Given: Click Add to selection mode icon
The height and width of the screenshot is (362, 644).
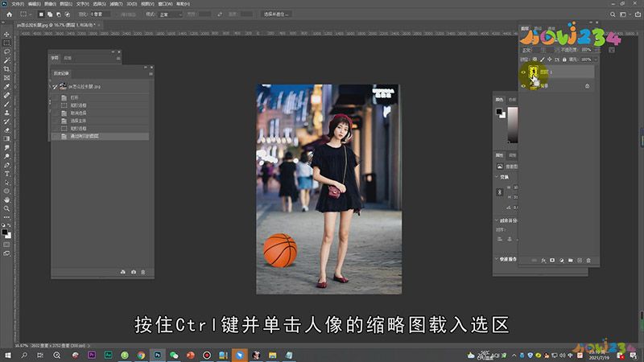Looking at the screenshot, I should (50, 14).
